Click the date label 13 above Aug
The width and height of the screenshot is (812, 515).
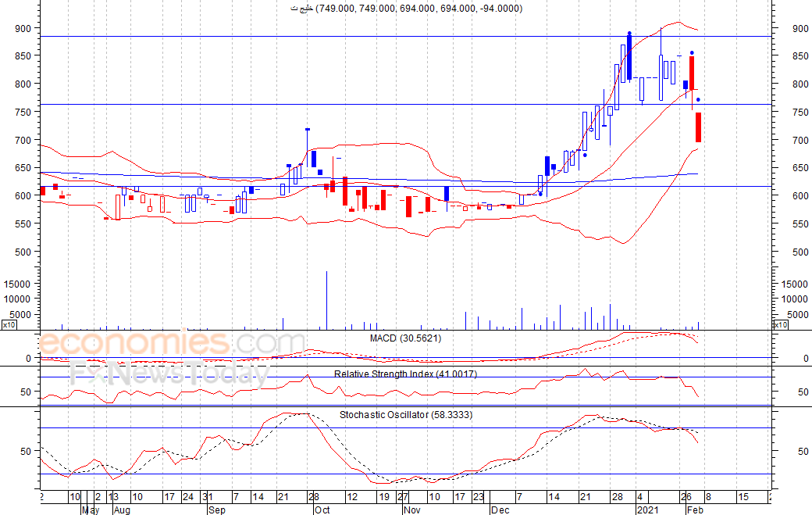(x=113, y=497)
